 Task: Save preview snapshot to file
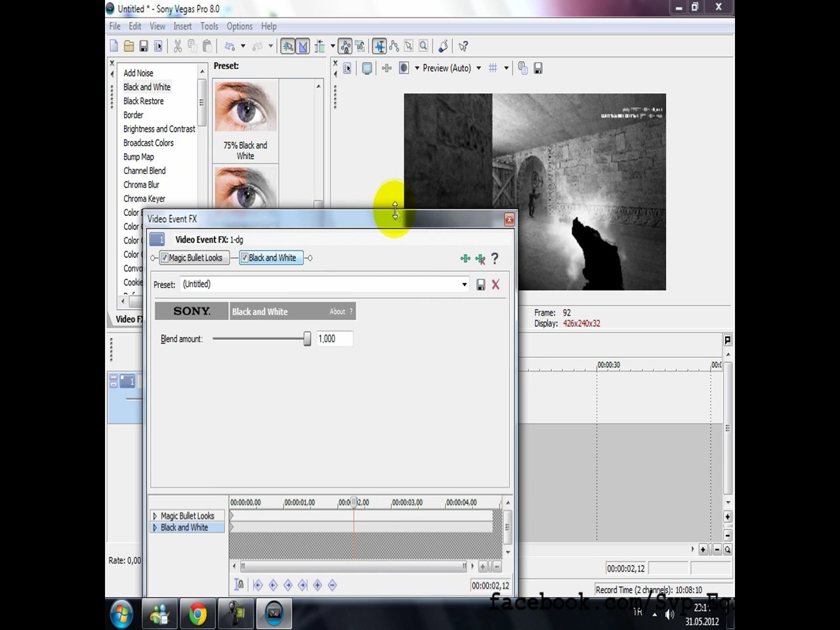coord(538,68)
